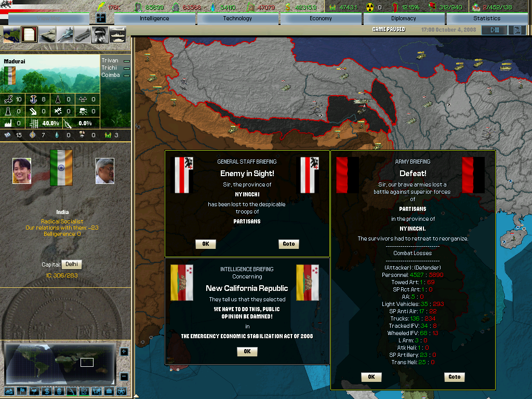The height and width of the screenshot is (399, 532).
Task: Zoom in the minimap with plus button
Action: pos(124,352)
